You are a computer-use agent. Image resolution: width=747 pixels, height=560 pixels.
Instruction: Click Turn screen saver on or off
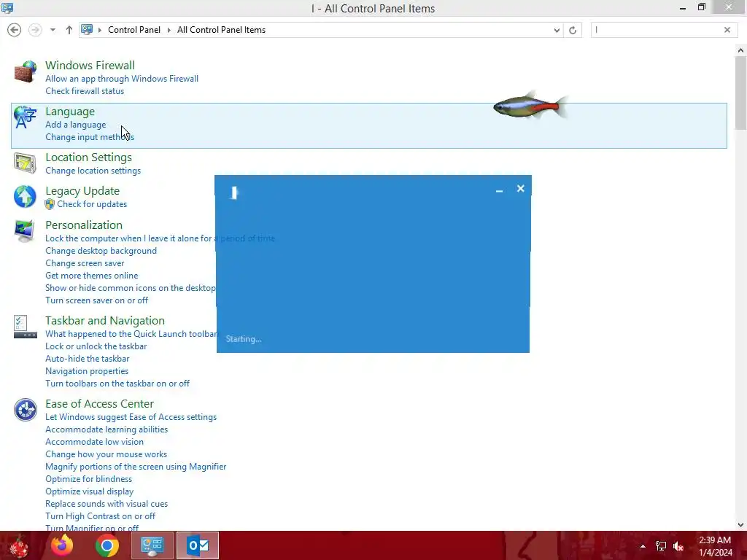coord(97,300)
